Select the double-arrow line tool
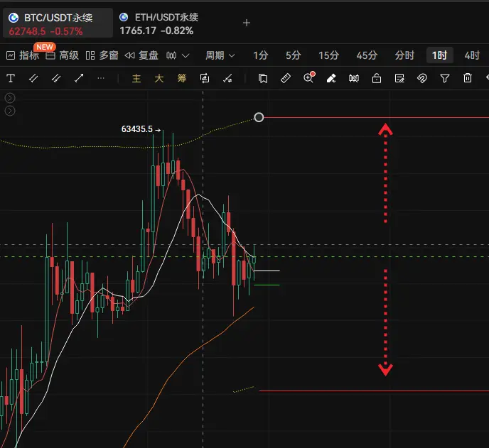 pos(79,78)
